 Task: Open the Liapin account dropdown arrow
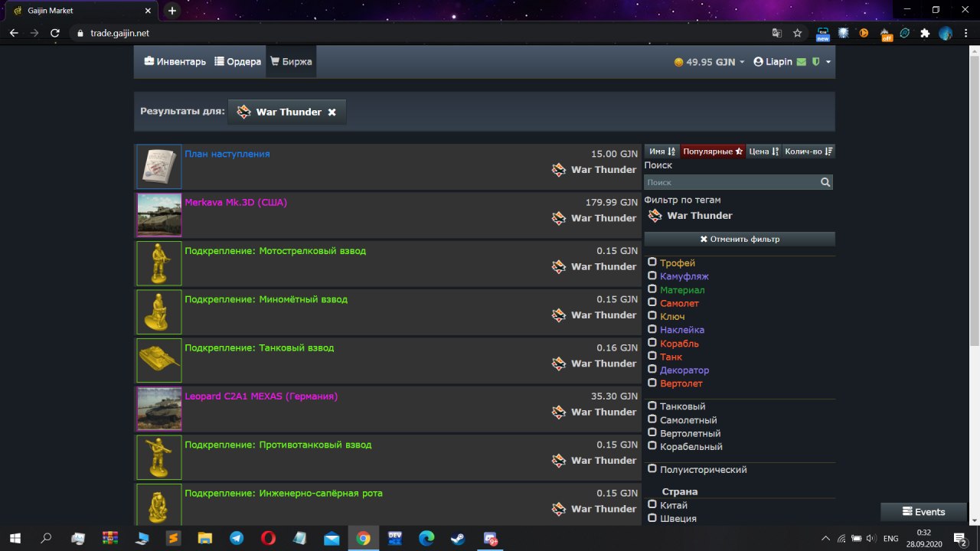point(828,62)
